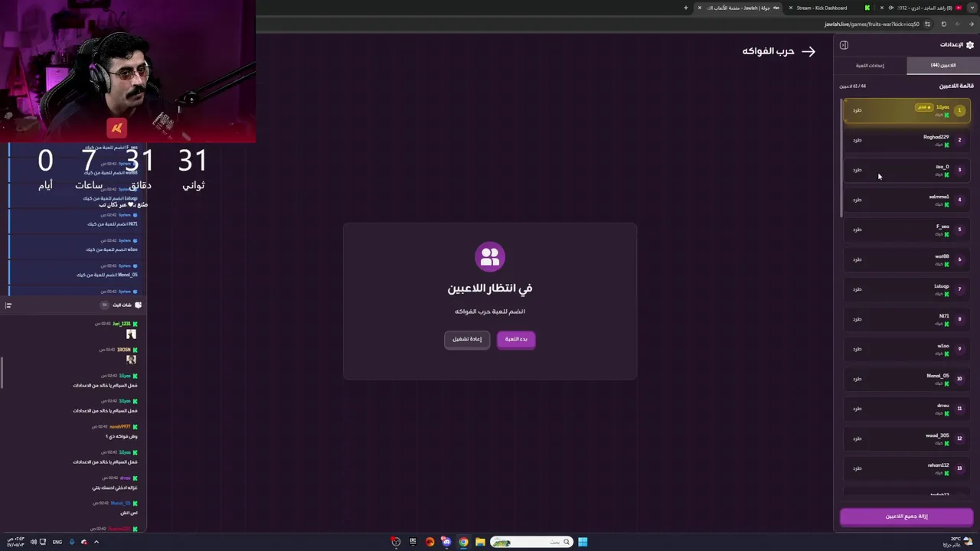
Task: Click إزالة جميع اللاعبين remove all players button
Action: click(x=906, y=517)
